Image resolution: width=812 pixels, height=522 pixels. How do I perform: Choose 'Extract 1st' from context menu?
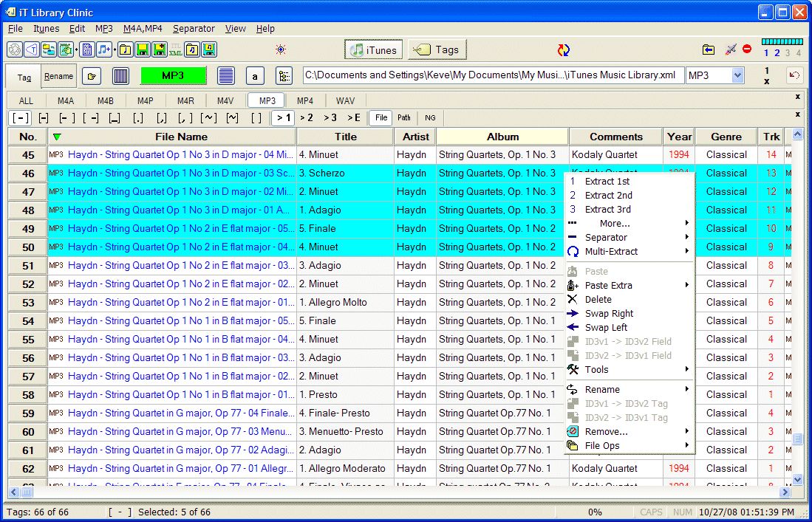(630, 181)
